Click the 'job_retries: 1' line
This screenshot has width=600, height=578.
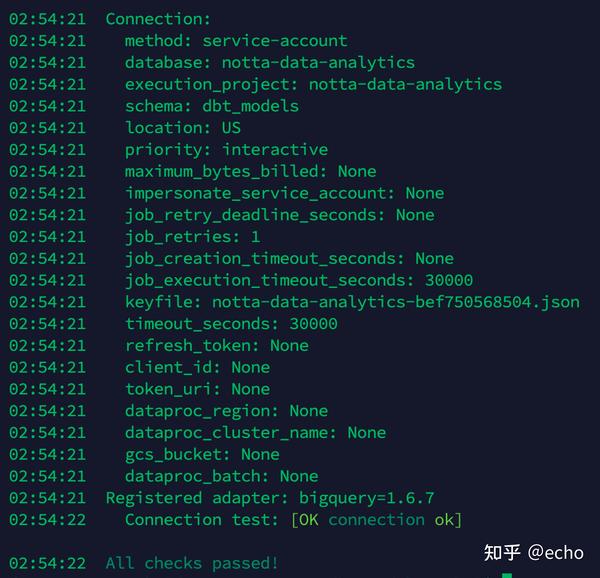coord(192,237)
